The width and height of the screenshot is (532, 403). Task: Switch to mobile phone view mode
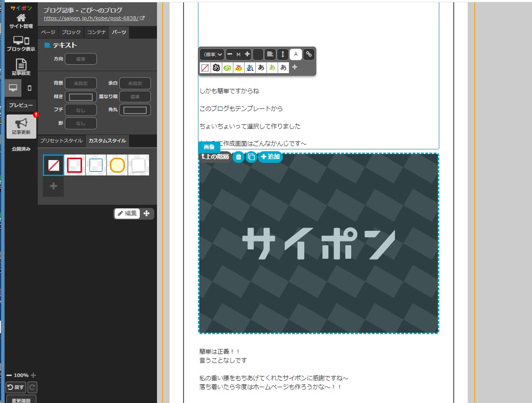(x=29, y=88)
